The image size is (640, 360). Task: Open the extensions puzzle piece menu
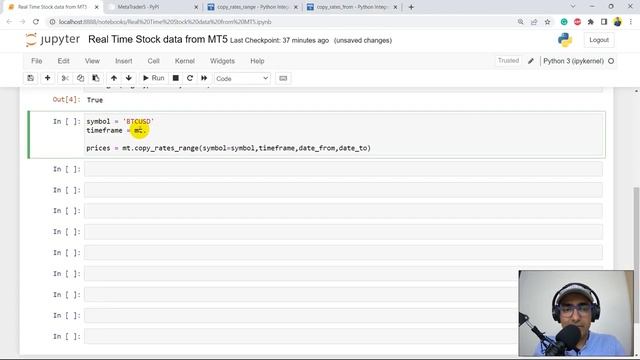tap(591, 22)
